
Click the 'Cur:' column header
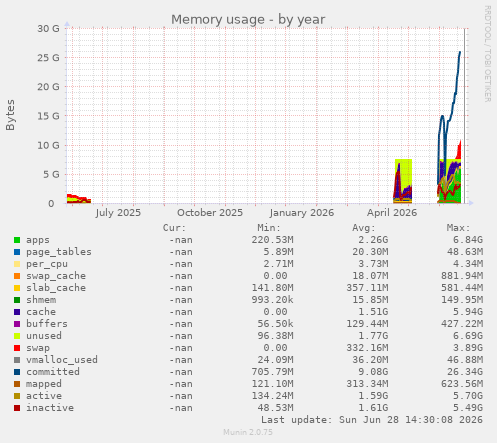coord(174,228)
